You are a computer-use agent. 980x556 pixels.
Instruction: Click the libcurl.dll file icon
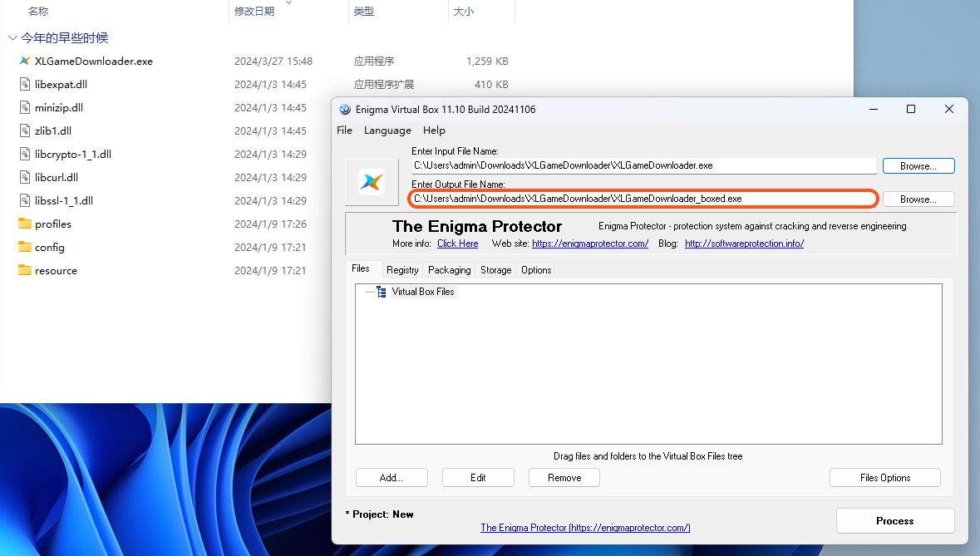pos(24,177)
